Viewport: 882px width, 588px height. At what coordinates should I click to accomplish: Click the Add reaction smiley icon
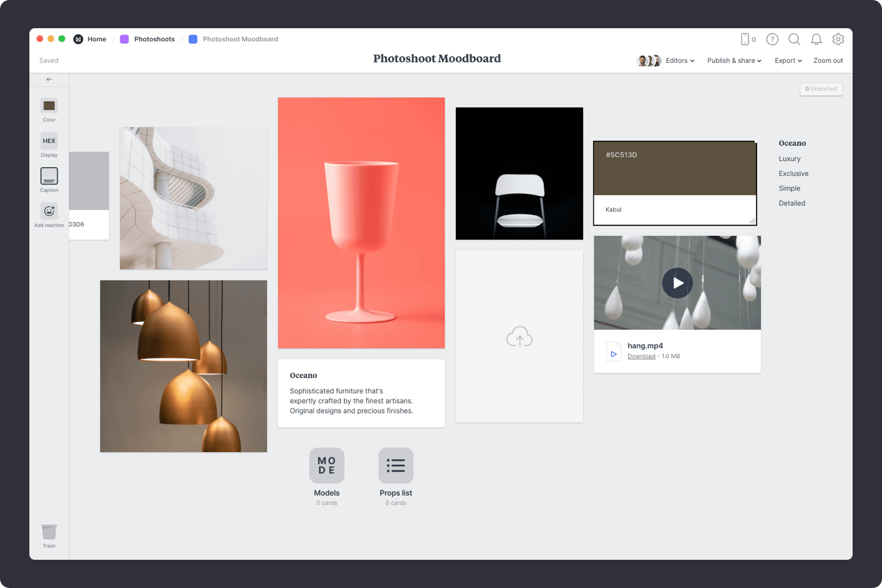(x=49, y=211)
